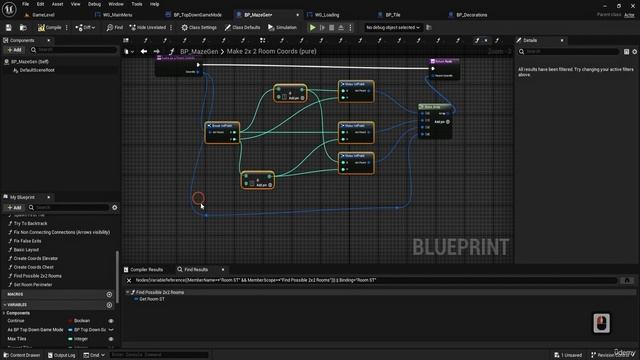Select Try To Backtrack function

tap(31, 224)
